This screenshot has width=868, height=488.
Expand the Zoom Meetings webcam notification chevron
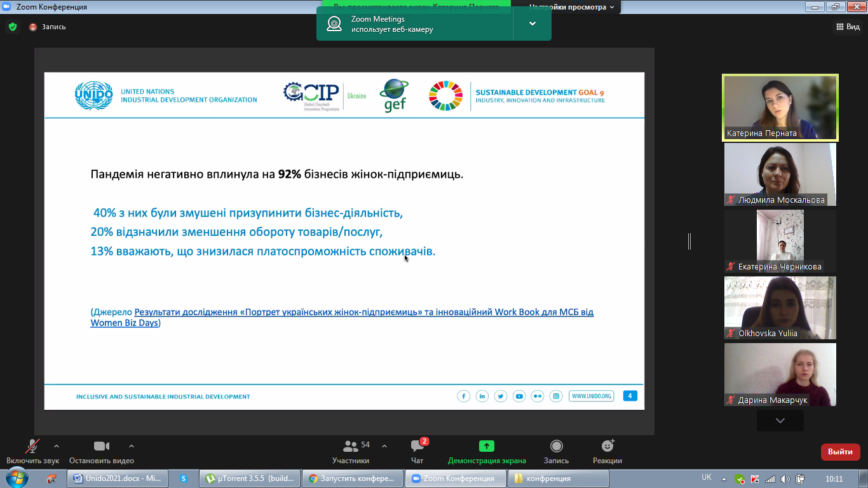(x=532, y=24)
